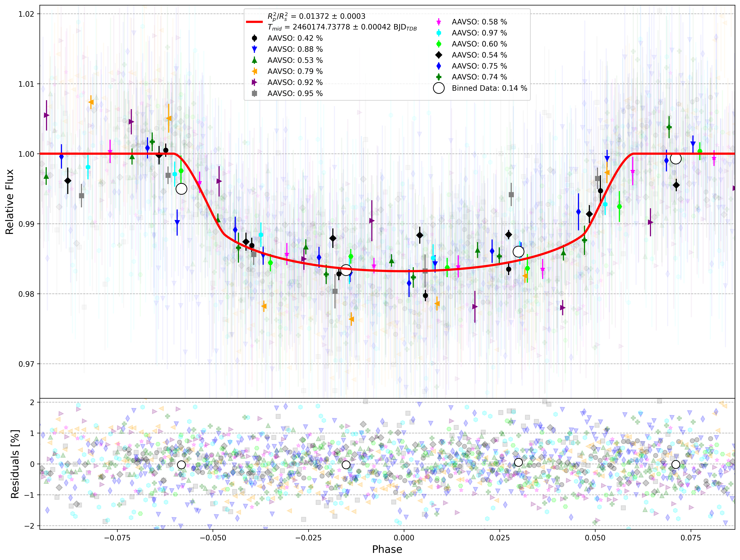Click the 'Phase' x-axis label
The image size is (740, 560).
[387, 549]
